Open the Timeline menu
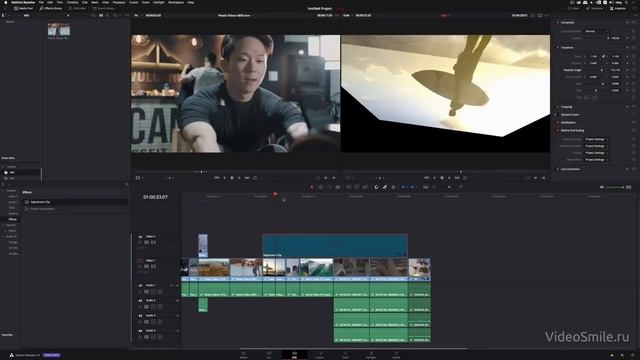Screen dimensions: 640x360 (x=72, y=2)
